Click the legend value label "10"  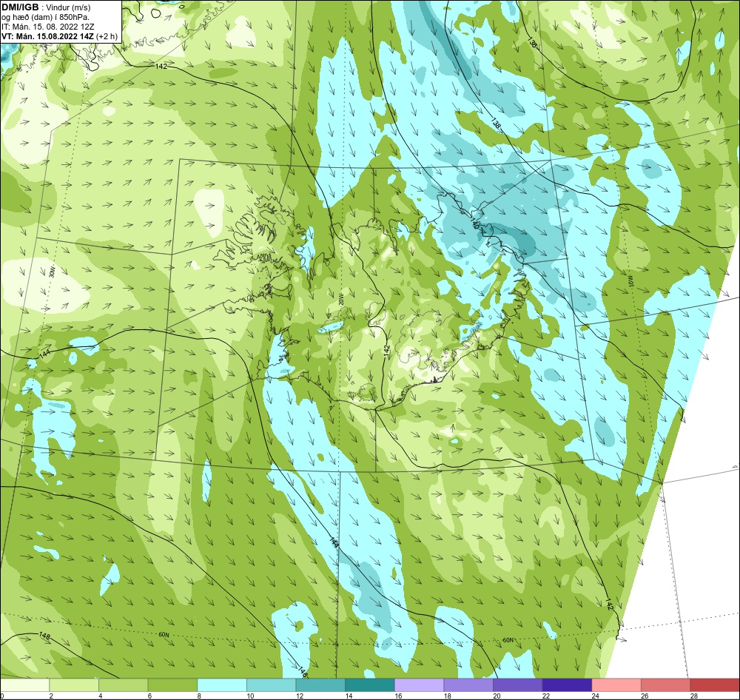coord(250,696)
